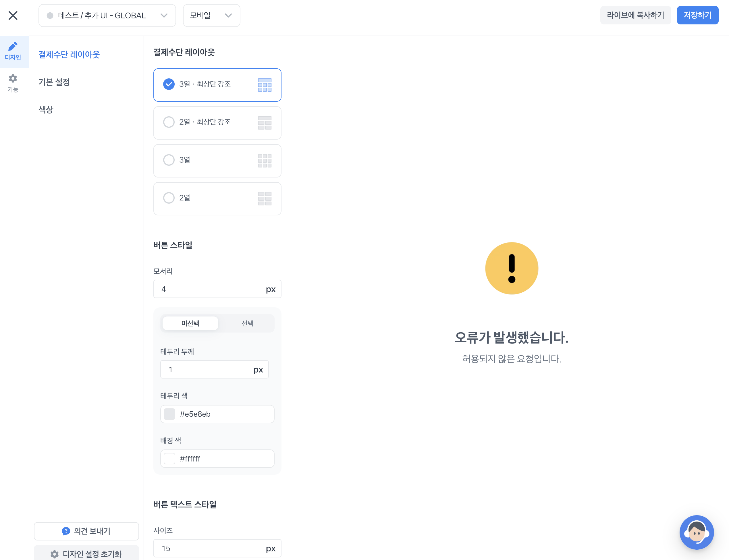Screen dimensions: 729x560
Task: Click the 의견 보내기 button
Action: click(x=86, y=531)
